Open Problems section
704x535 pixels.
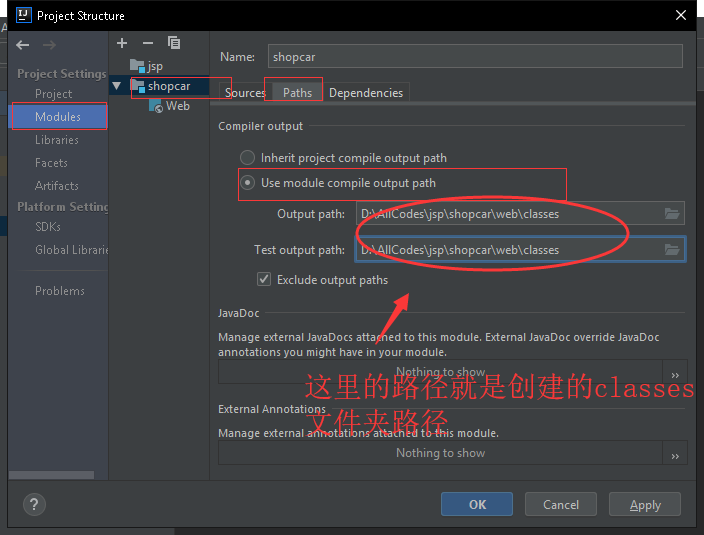[60, 291]
